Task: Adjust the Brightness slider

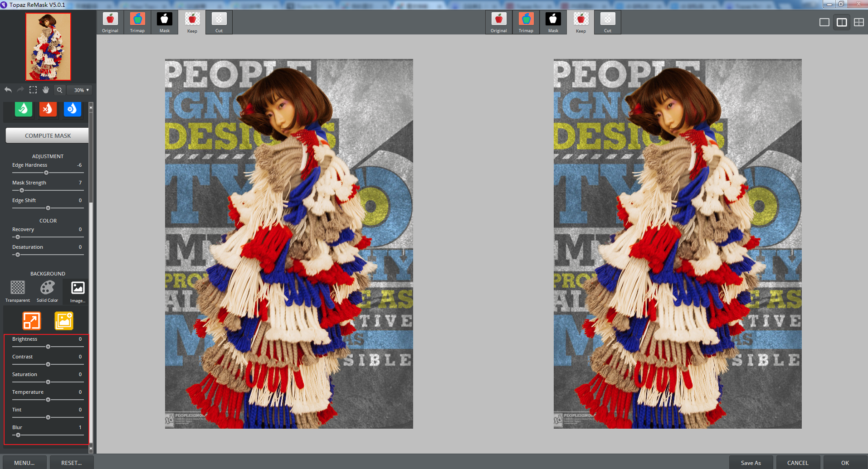Action: (x=48, y=347)
